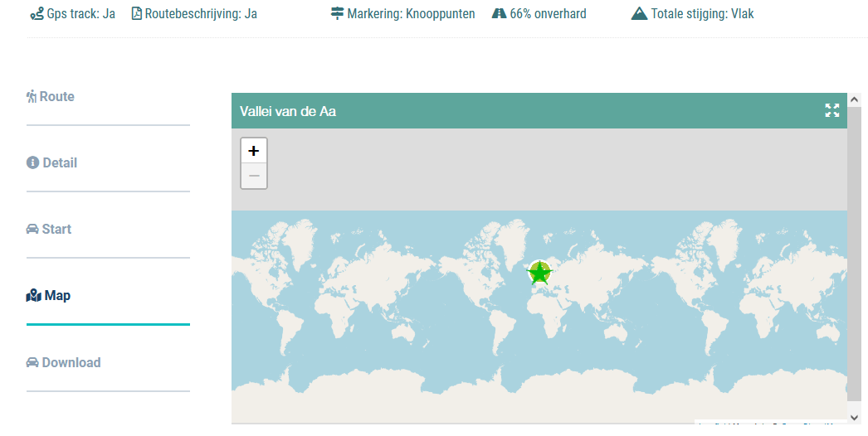
Task: Click the 'Routebeschrijving: Ja' text
Action: click(201, 14)
